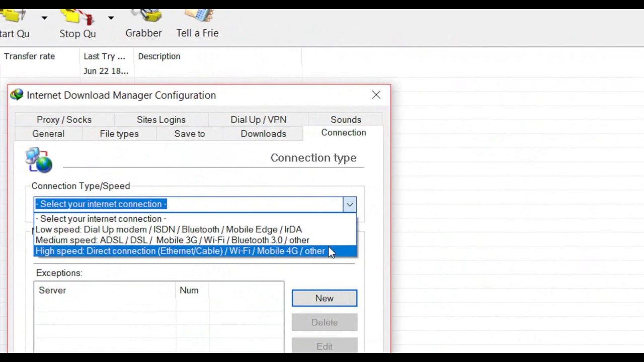This screenshot has width=644, height=362.
Task: Click the Edit exception button
Action: coord(325,346)
